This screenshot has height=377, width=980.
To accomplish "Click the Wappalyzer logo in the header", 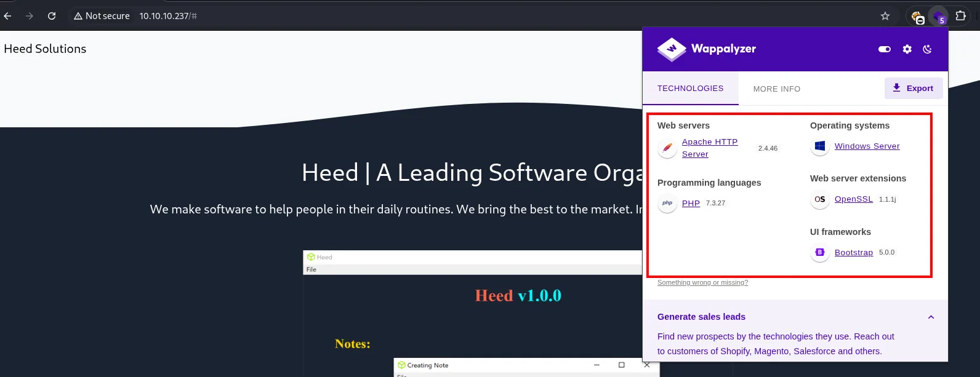I will [x=707, y=49].
